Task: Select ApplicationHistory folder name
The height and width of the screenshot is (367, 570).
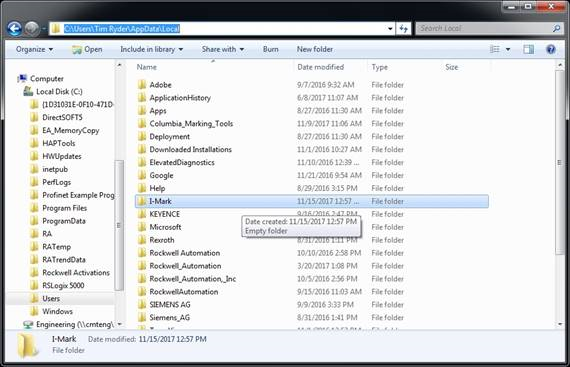Action: coord(180,98)
